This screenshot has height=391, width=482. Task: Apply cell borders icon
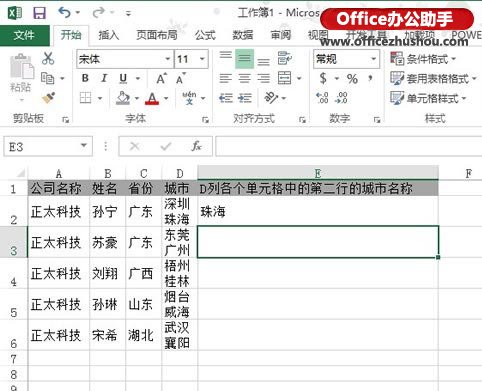[x=86, y=98]
